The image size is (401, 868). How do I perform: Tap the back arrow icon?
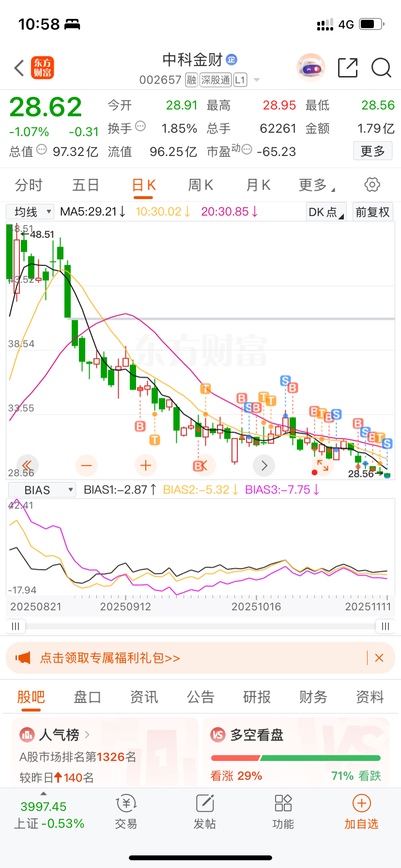[19, 68]
